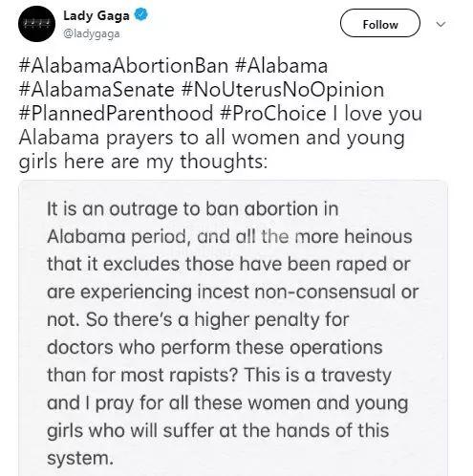The image size is (473, 476).
Task: Open the Lady Gaga display name link
Action: click(97, 15)
